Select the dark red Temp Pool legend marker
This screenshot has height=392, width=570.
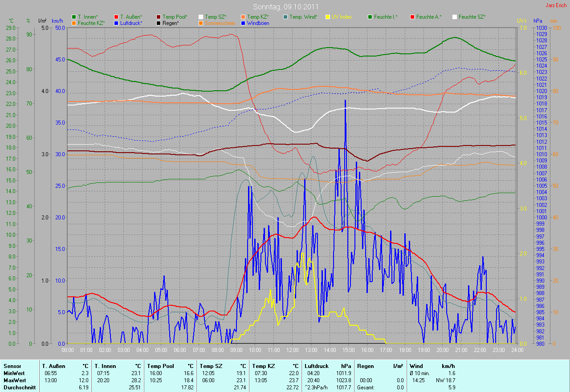point(158,17)
